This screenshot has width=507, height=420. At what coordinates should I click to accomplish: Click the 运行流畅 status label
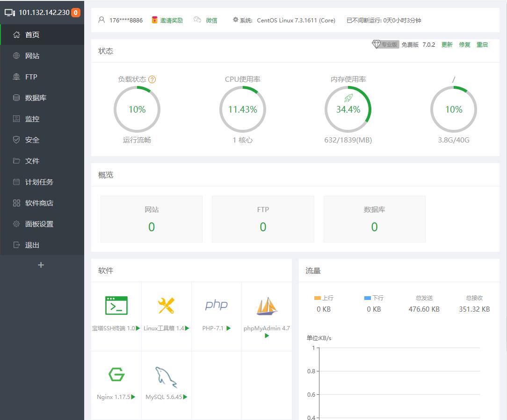click(137, 140)
